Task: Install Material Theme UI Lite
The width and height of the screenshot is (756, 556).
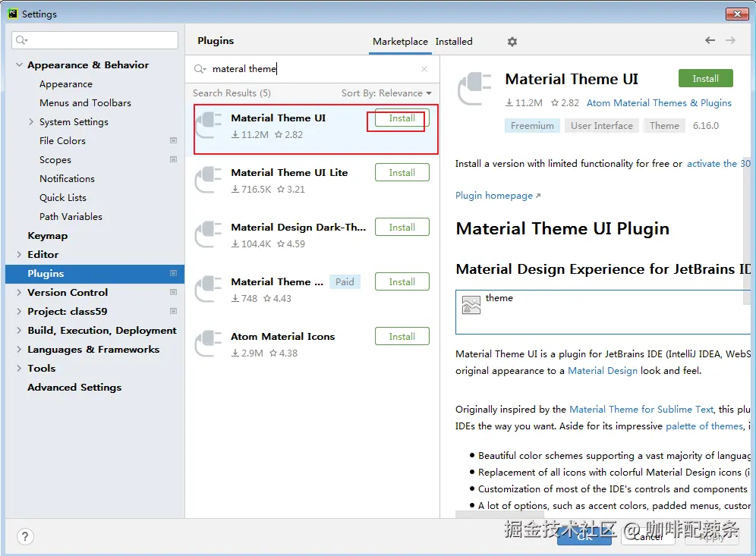Action: 402,172
